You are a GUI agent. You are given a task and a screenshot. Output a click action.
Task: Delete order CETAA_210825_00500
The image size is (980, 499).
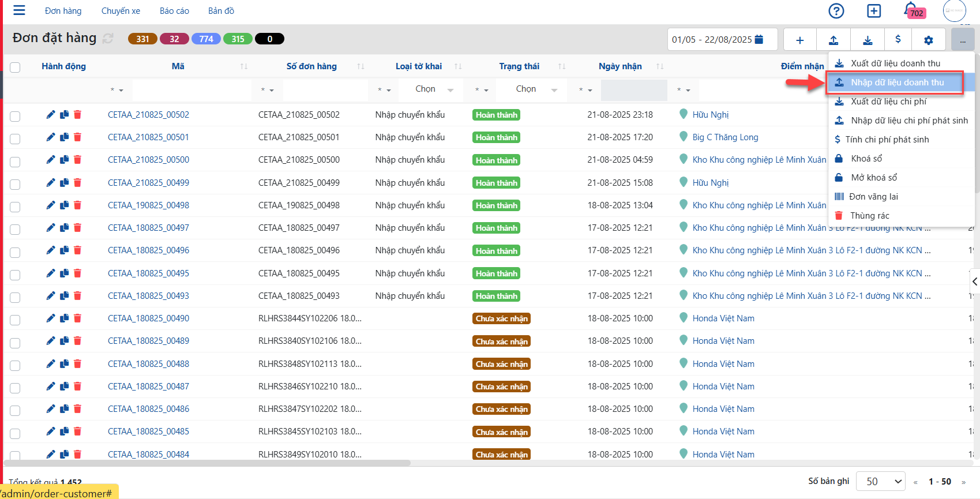[x=77, y=160]
